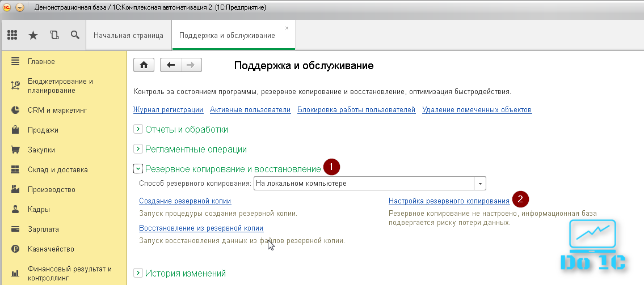This screenshot has height=285, width=644.
Task: Click Создание резервной копии link
Action: 184,201
